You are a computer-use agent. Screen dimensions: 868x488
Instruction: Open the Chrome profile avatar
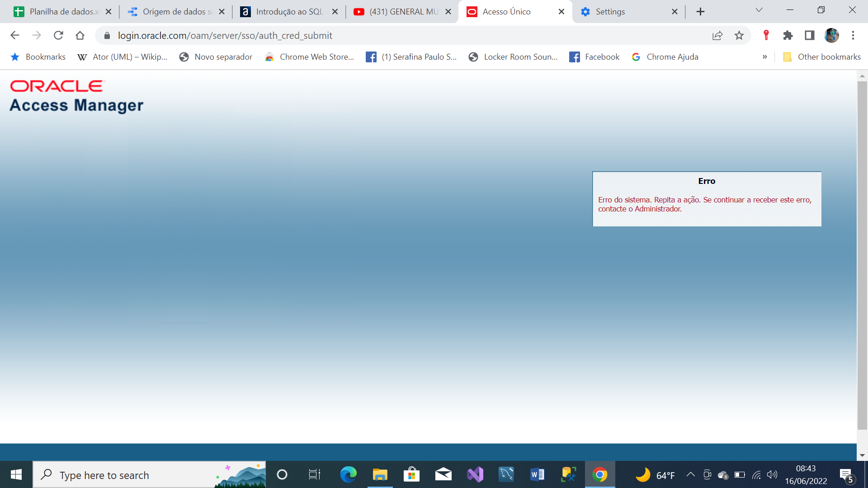click(832, 35)
